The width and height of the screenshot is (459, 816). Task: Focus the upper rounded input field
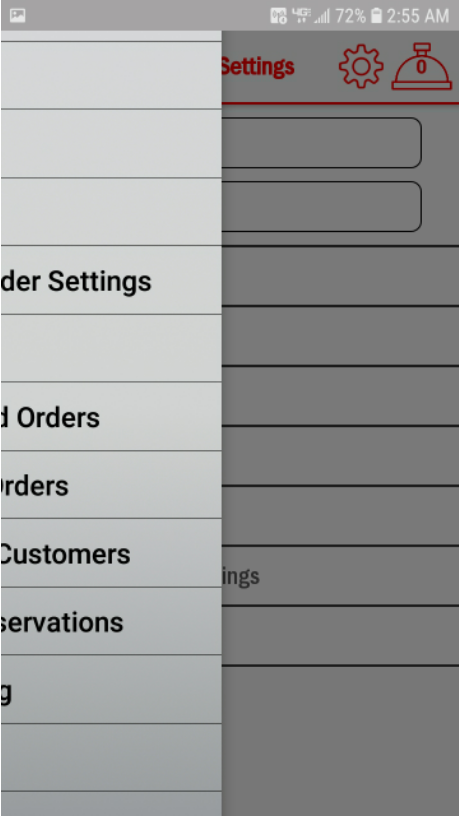click(x=322, y=143)
